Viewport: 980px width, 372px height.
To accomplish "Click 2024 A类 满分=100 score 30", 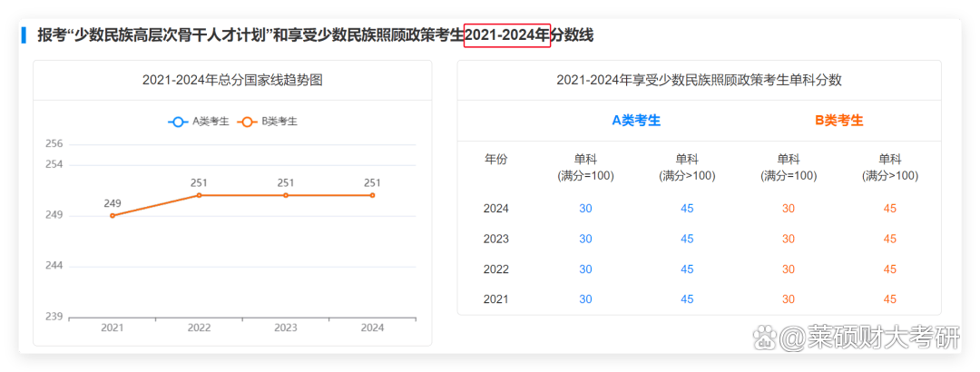I will pos(585,209).
